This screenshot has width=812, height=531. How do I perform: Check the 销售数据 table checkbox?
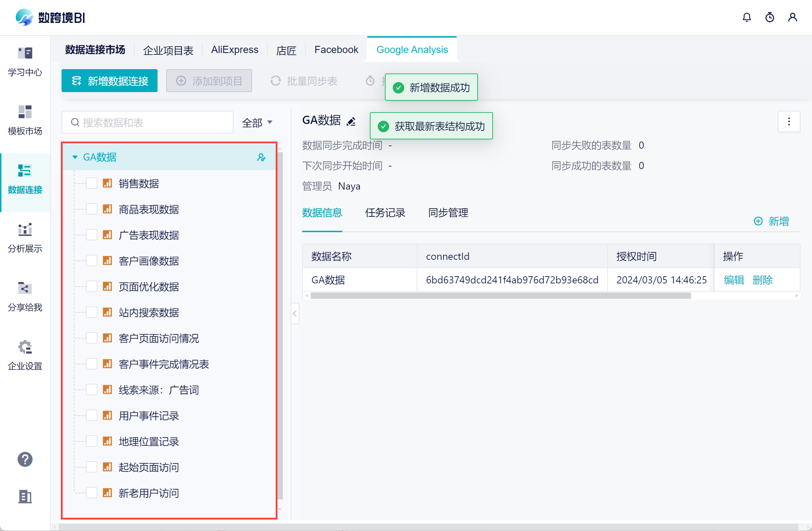[92, 183]
